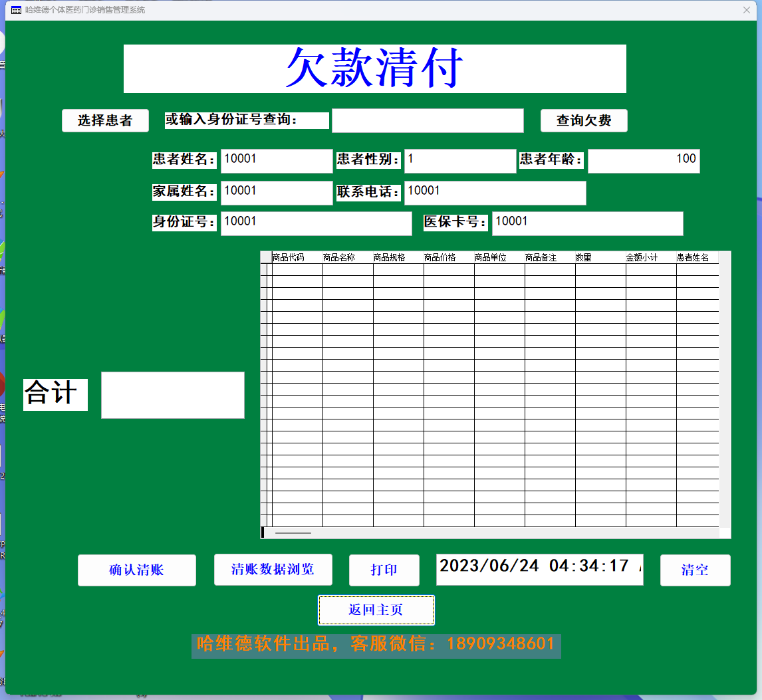Viewport: 762px width, 700px height.
Task: Click the 查询欠费 button
Action: [584, 120]
